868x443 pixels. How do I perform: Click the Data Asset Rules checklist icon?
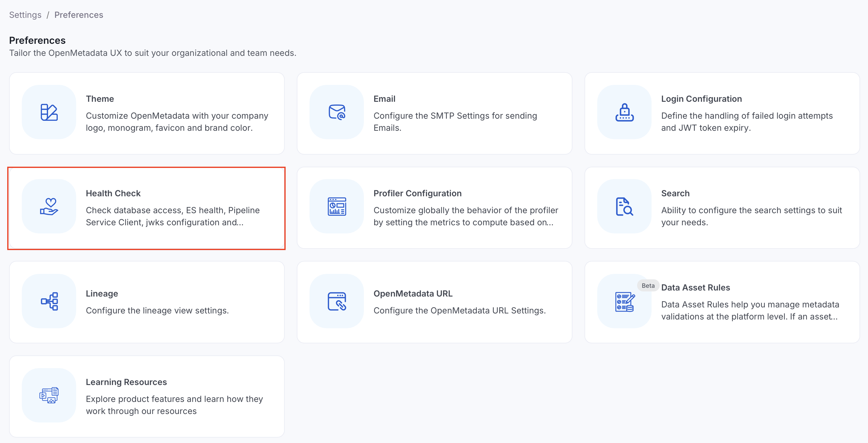[x=625, y=302]
